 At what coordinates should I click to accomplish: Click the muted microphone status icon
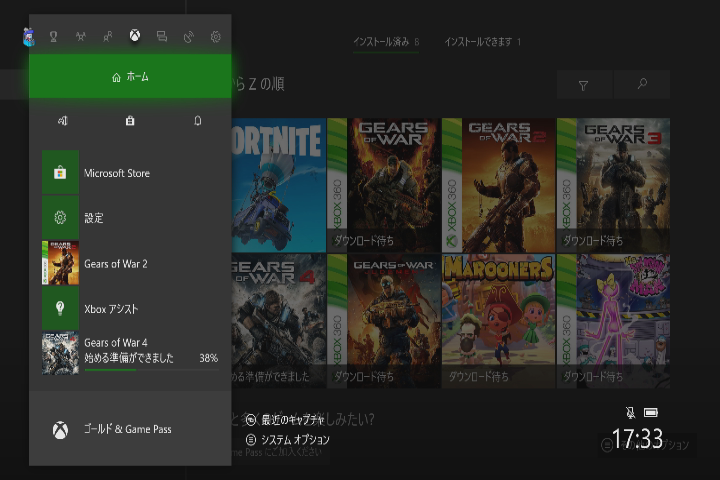pos(630,412)
